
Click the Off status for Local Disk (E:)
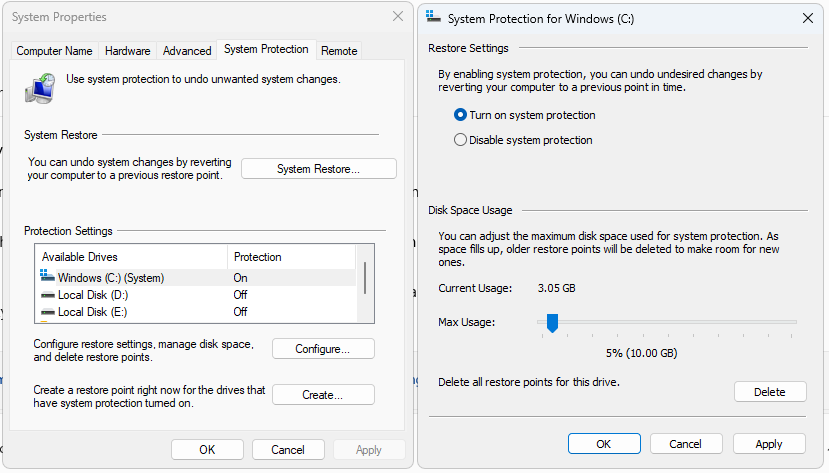click(x=241, y=312)
